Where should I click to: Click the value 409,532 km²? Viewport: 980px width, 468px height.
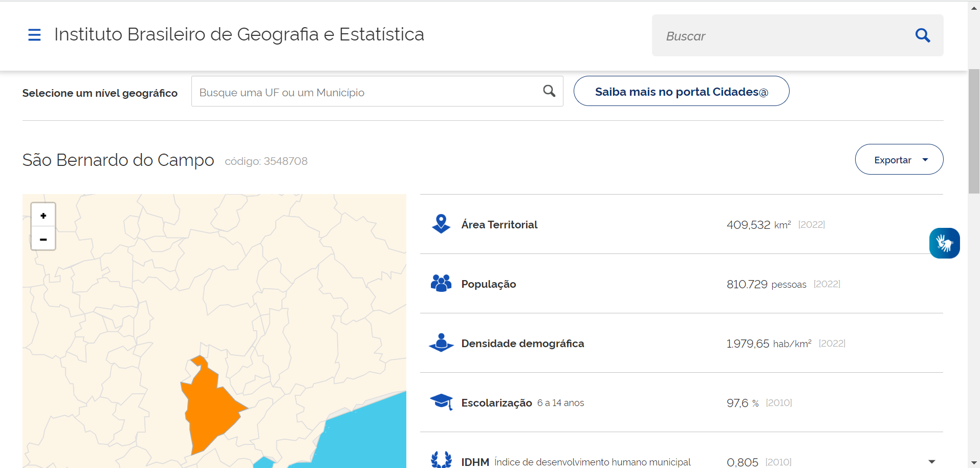pyautogui.click(x=758, y=225)
